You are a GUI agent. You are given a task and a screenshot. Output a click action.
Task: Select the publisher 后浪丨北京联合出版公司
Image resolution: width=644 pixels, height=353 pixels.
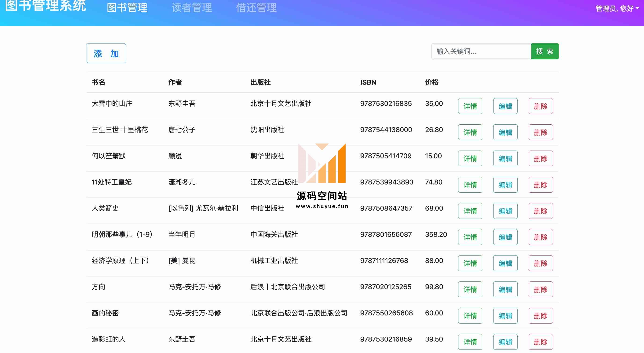coord(288,287)
